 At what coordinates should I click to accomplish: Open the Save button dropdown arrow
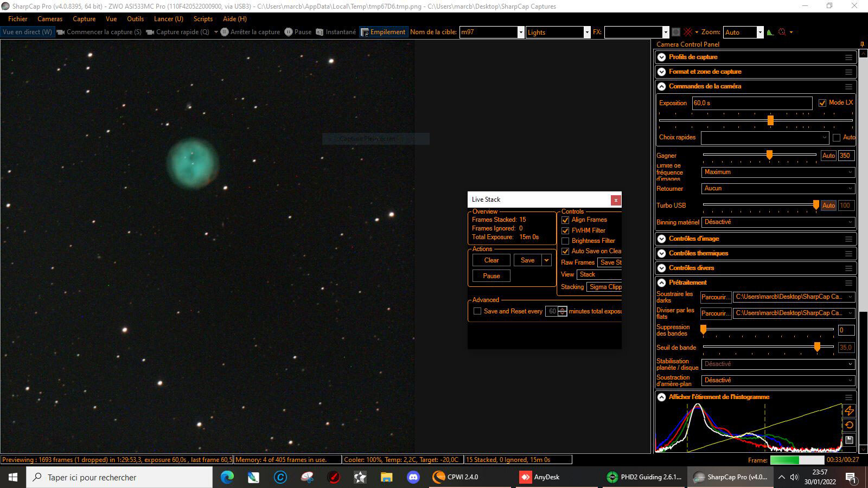(546, 260)
